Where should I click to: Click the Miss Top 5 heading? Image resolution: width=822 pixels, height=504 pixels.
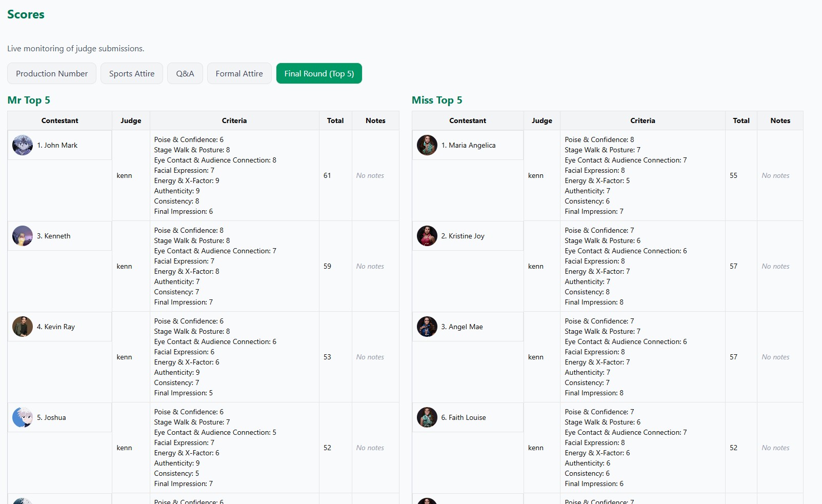(x=437, y=100)
